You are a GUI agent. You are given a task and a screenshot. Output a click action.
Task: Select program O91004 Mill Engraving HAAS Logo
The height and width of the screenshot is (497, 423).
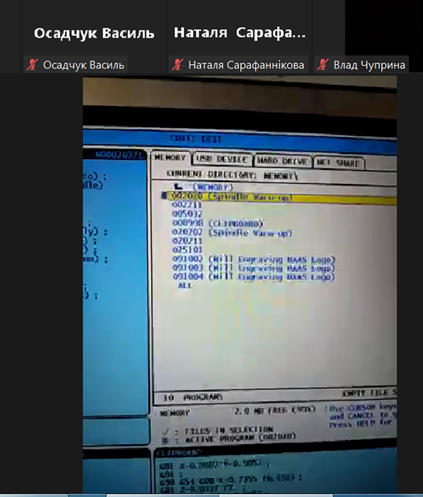tap(253, 277)
